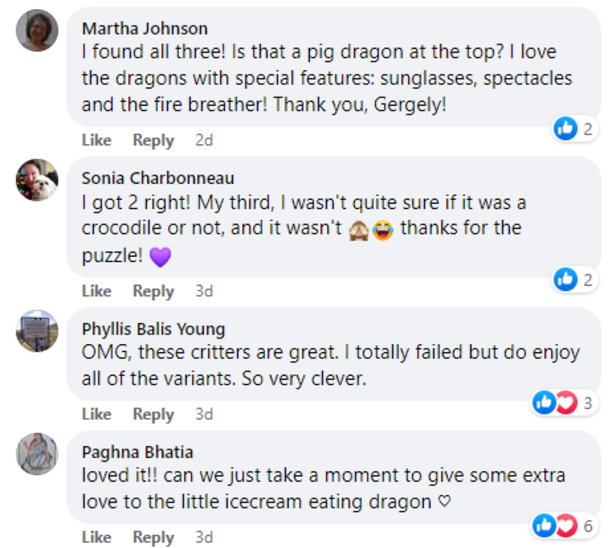Open Sonia Charbonneau's profile picture
The height and width of the screenshot is (548, 616).
[37, 180]
